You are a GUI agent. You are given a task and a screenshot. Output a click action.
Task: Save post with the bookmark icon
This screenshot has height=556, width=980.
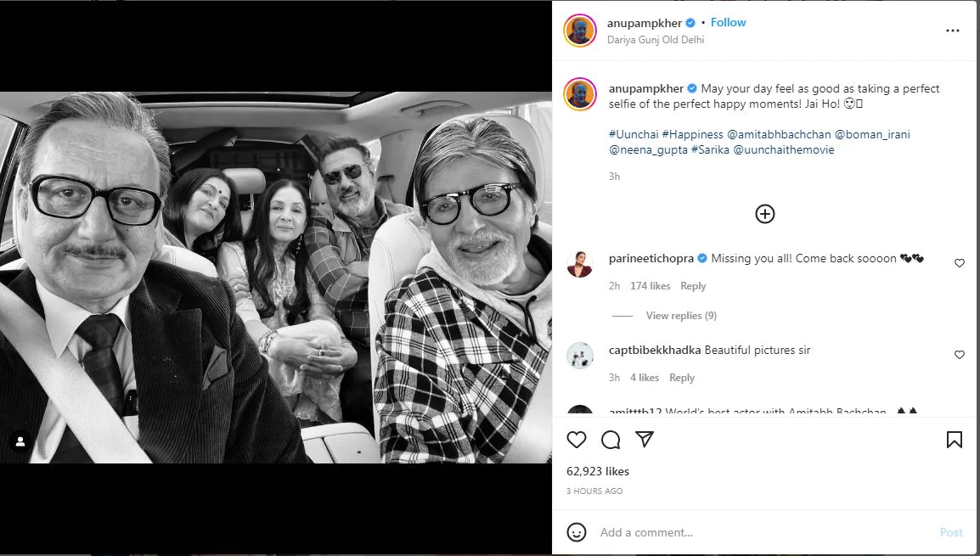[955, 440]
